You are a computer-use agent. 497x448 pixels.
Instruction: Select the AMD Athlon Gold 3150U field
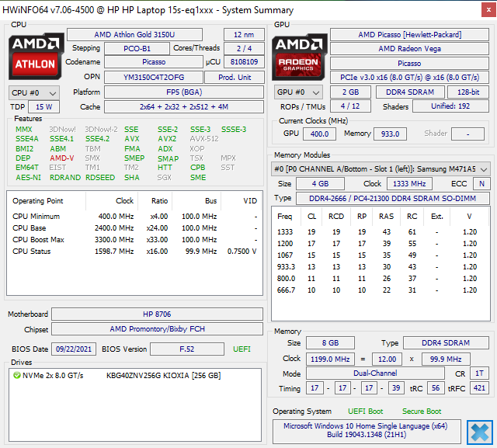(x=134, y=34)
